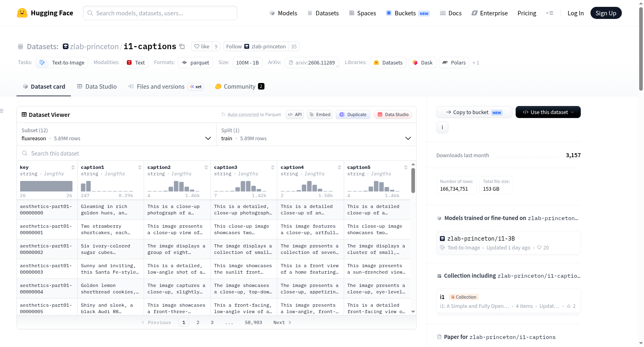Click the caption4 length histogram

coord(307,186)
